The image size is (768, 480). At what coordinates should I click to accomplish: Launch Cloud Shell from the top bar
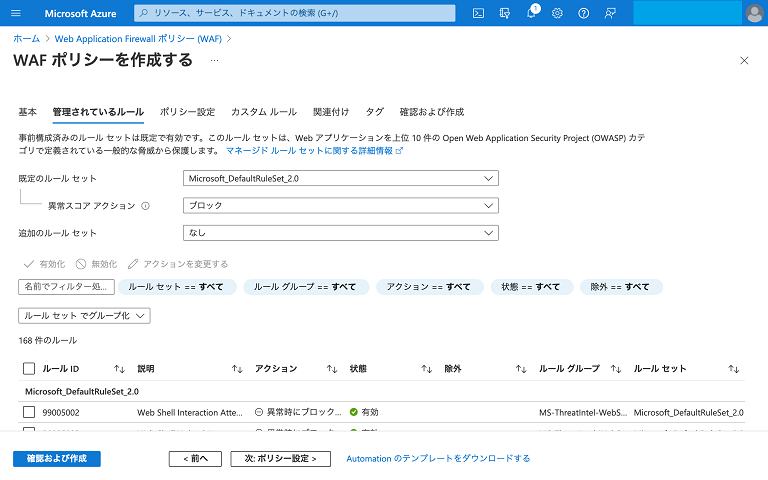pyautogui.click(x=479, y=13)
